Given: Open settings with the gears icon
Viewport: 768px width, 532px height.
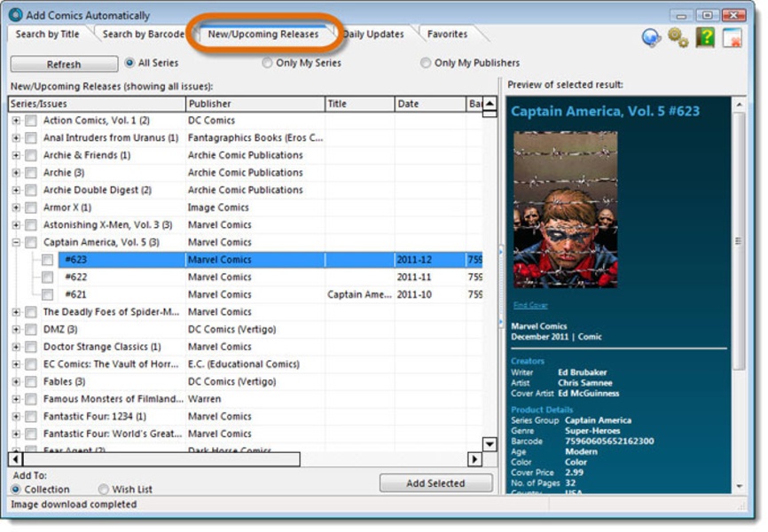Looking at the screenshot, I should 678,37.
